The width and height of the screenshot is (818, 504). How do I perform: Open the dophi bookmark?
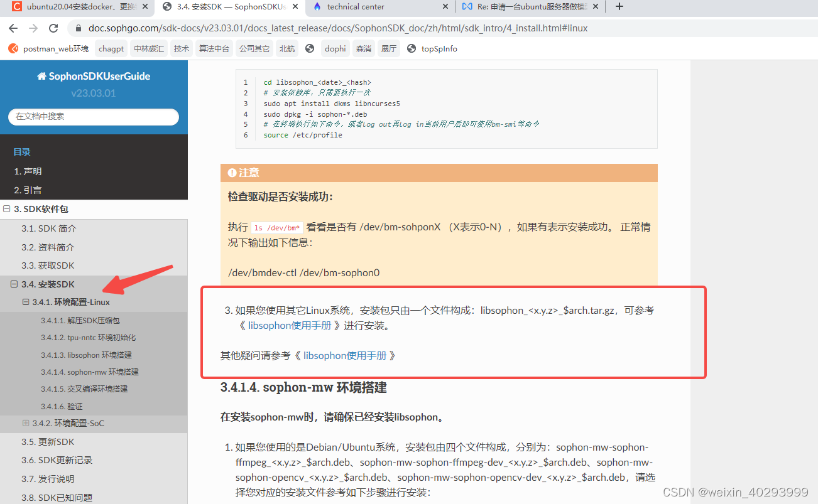click(335, 48)
